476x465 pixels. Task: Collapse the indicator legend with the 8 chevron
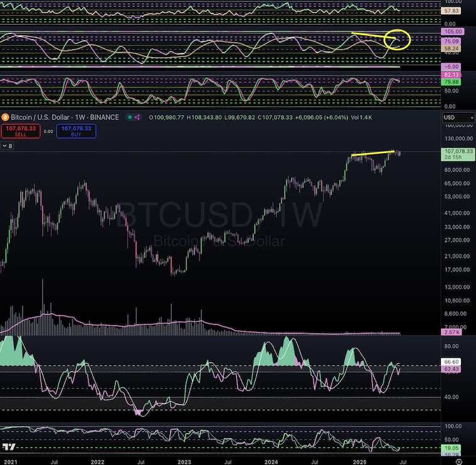[x=8, y=146]
